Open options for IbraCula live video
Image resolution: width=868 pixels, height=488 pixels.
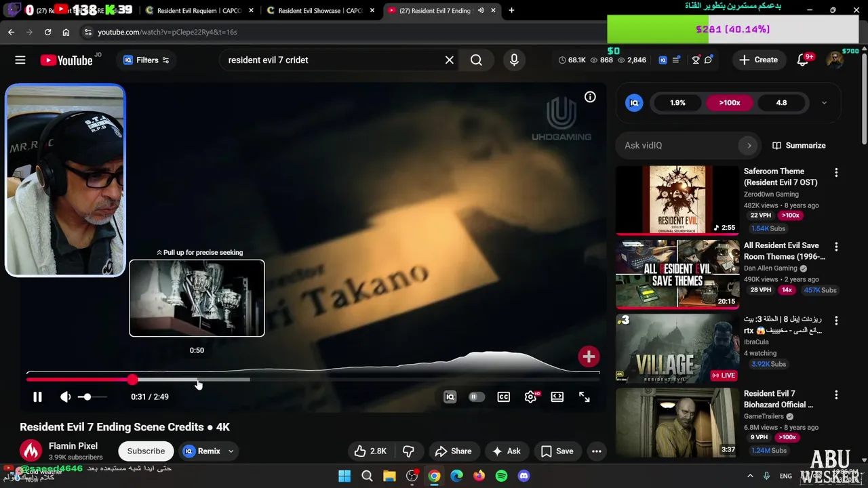coord(836,321)
